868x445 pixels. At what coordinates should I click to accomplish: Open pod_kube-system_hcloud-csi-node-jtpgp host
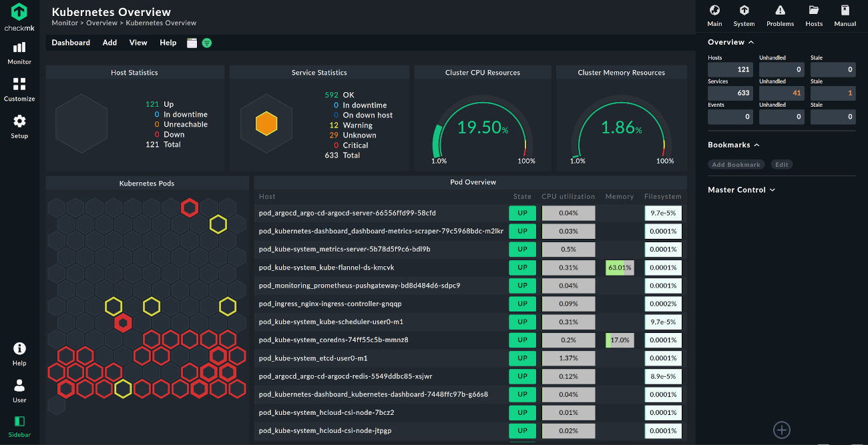pos(325,430)
